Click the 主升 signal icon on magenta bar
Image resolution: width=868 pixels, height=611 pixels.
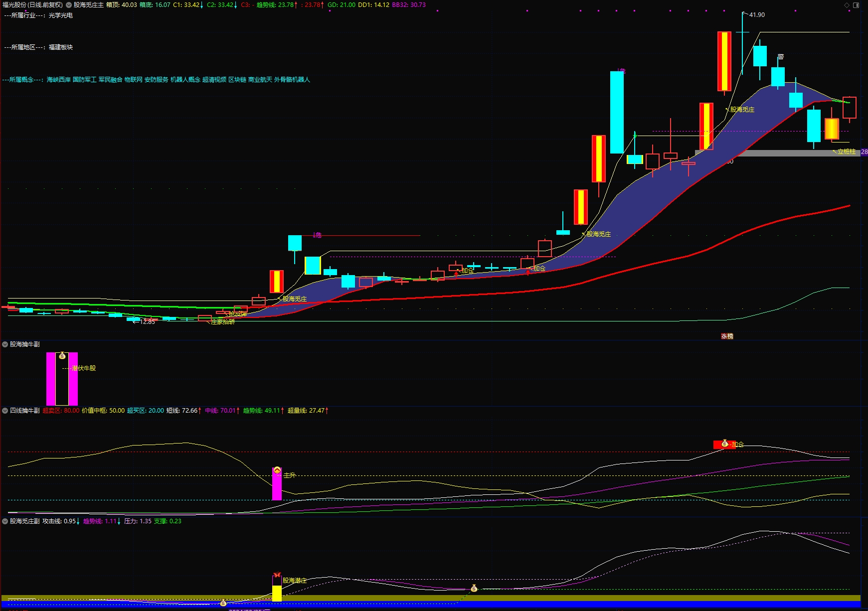pos(277,470)
